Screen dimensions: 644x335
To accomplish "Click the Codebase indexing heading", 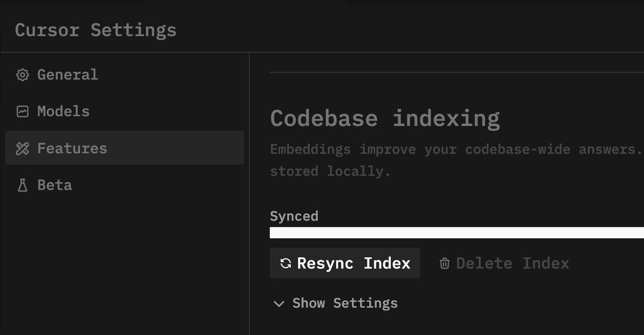I will [385, 119].
